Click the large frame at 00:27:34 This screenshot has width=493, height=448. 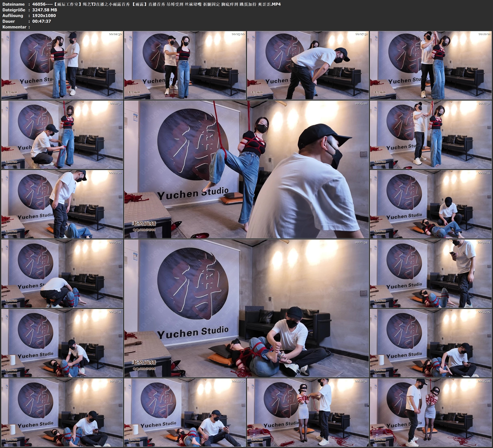tap(246, 308)
